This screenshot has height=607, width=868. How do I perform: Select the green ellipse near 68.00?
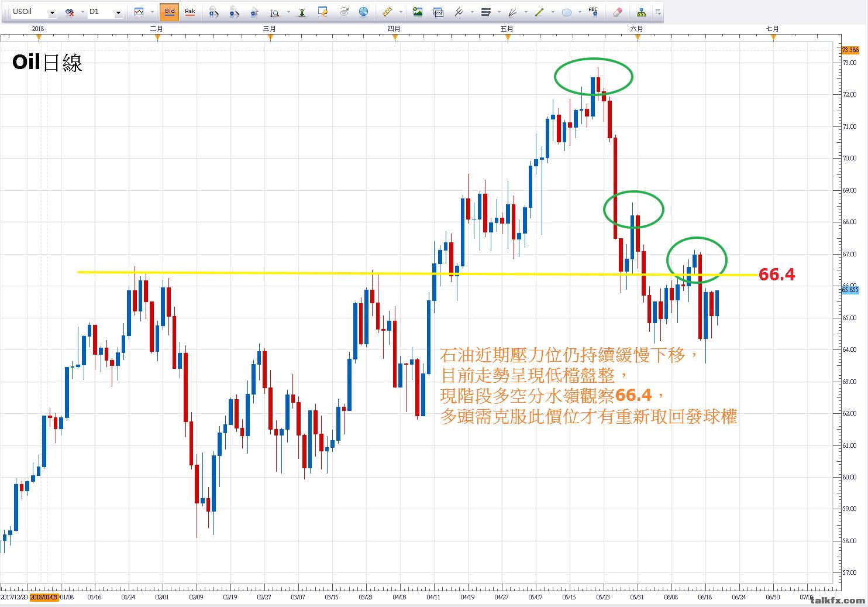[633, 209]
